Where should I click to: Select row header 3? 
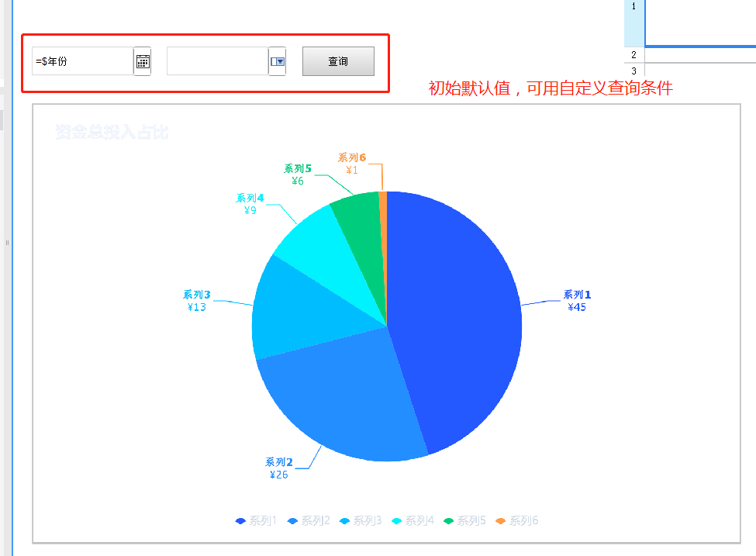tap(634, 71)
